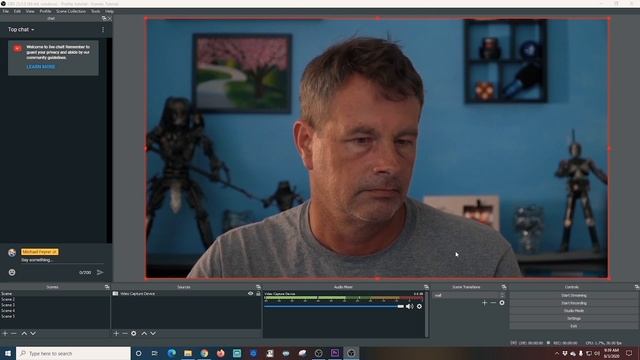Pop out the Scenes dock
Viewport: 640px width, 360px height.
click(107, 287)
